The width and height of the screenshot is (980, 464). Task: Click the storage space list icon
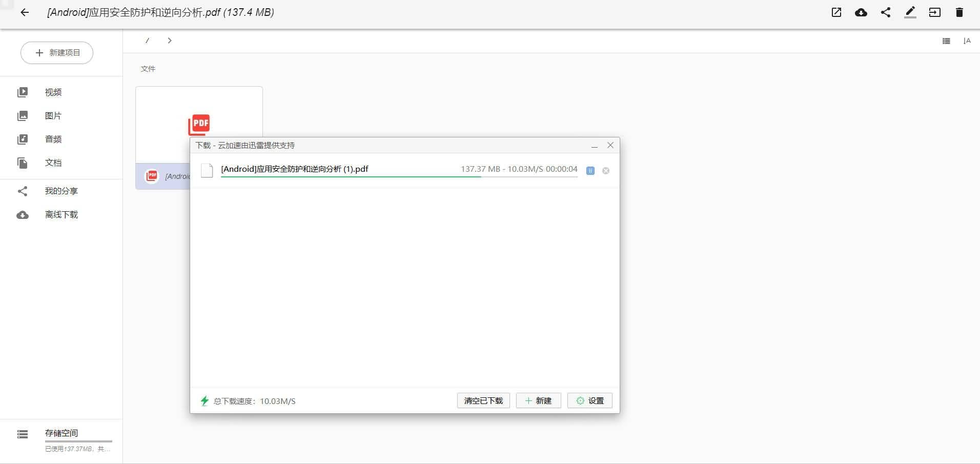coord(23,434)
